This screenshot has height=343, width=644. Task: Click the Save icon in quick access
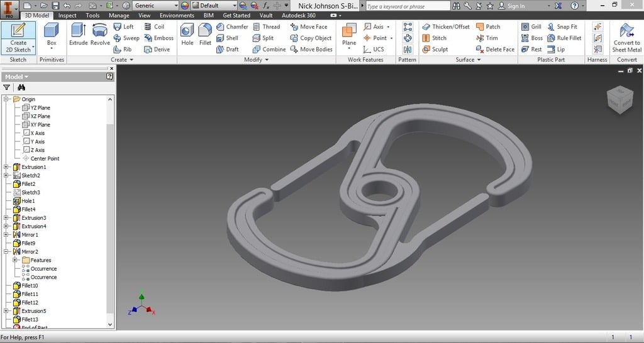pos(55,6)
